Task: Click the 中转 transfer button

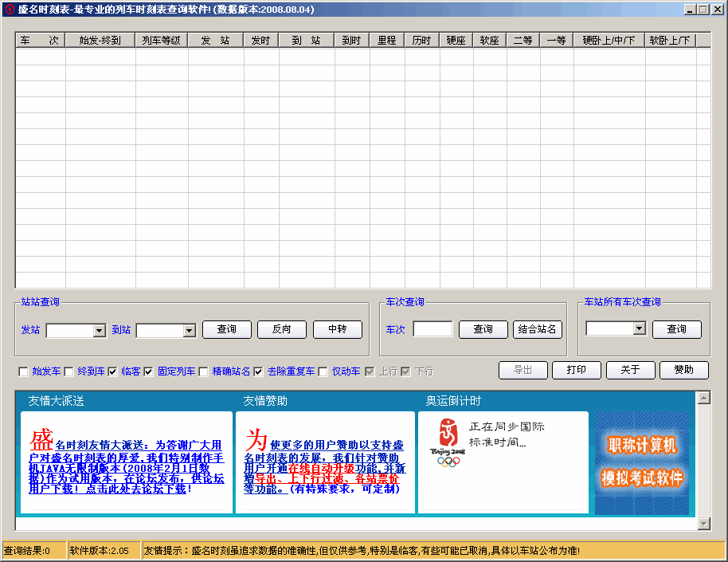Action: click(338, 329)
